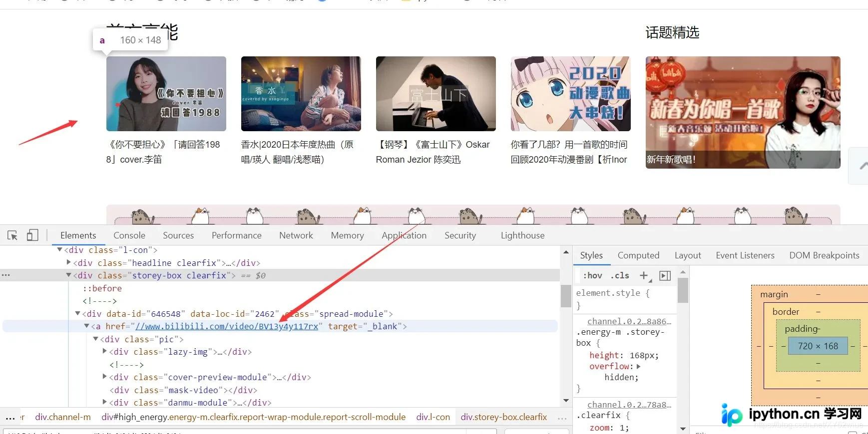Screen dimensions: 868x434
Task: Expand the headline clearfix div node
Action: 68,262
